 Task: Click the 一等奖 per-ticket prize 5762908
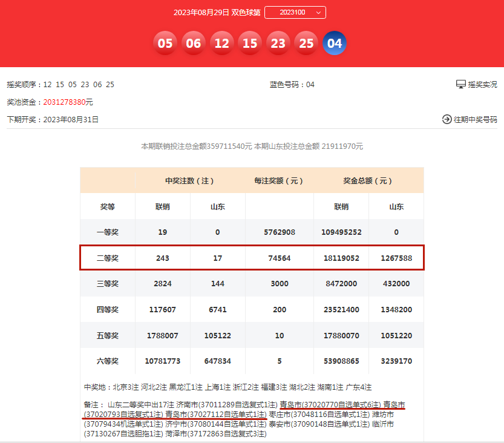tap(280, 232)
